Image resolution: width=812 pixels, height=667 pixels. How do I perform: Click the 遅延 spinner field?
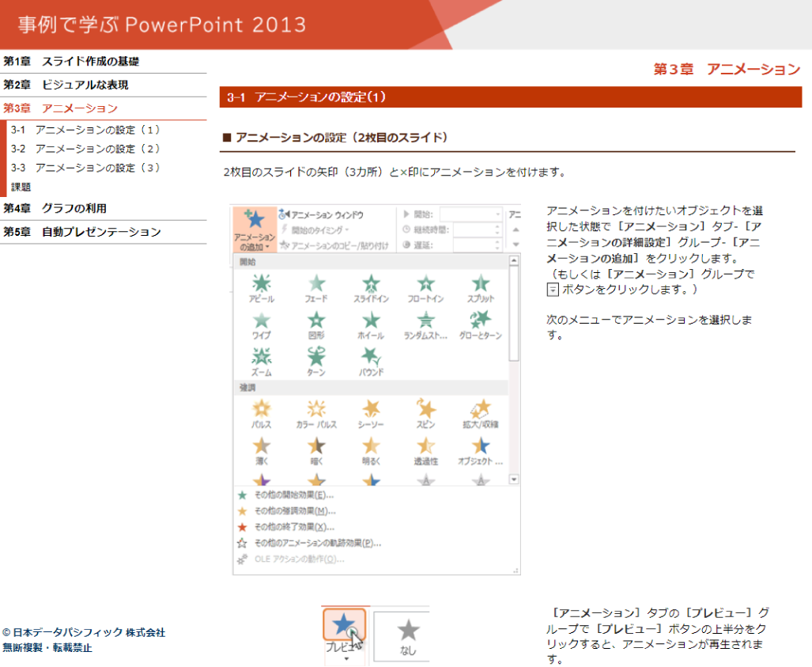coord(477,245)
